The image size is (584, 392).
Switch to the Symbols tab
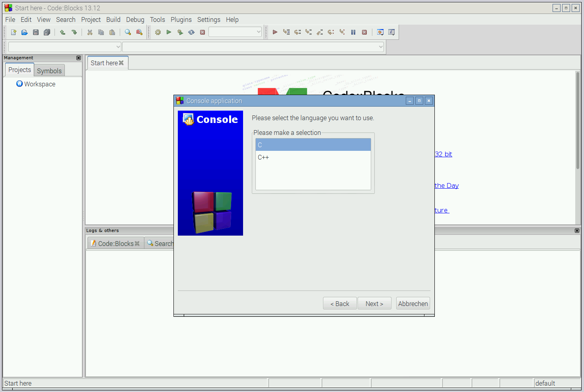point(49,71)
